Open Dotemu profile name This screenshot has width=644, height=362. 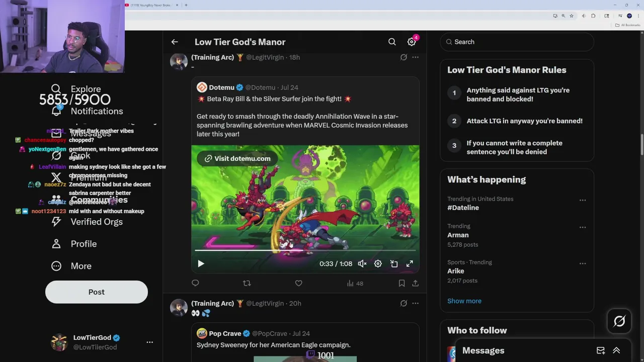click(221, 87)
